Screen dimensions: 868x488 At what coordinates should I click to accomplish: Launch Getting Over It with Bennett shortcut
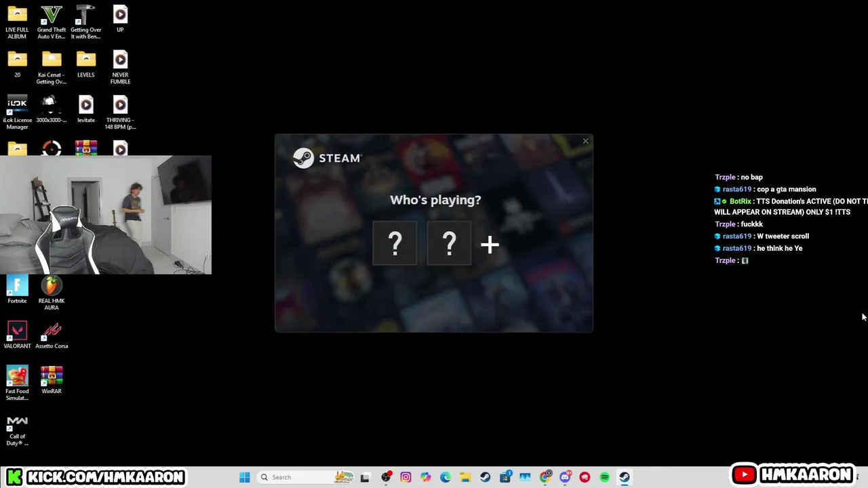pyautogui.click(x=85, y=22)
